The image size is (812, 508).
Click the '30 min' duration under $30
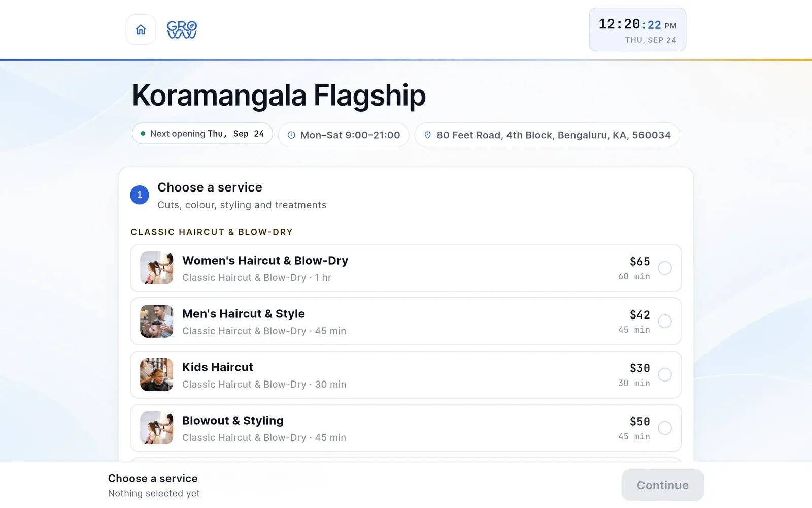pyautogui.click(x=634, y=383)
